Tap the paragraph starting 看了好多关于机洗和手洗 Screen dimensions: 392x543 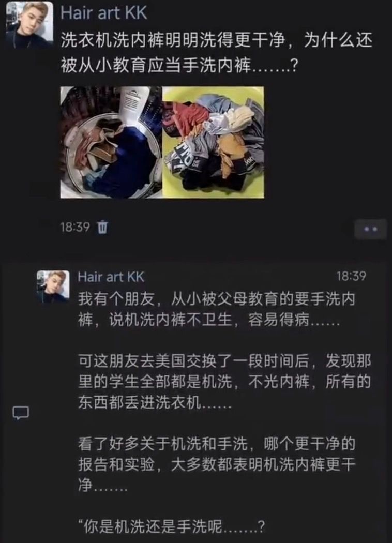pyautogui.click(x=217, y=464)
